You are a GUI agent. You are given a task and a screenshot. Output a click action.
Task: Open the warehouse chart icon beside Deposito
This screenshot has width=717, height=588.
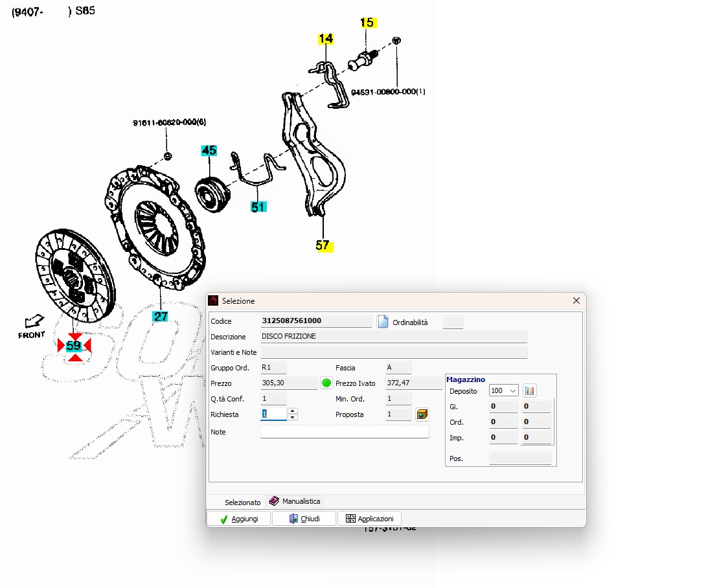tap(530, 390)
